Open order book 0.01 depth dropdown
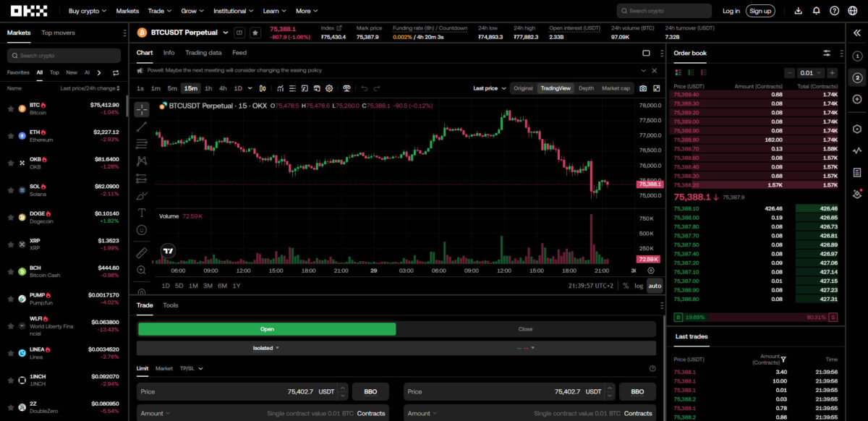Screen dimensions: 868x421 point(810,73)
